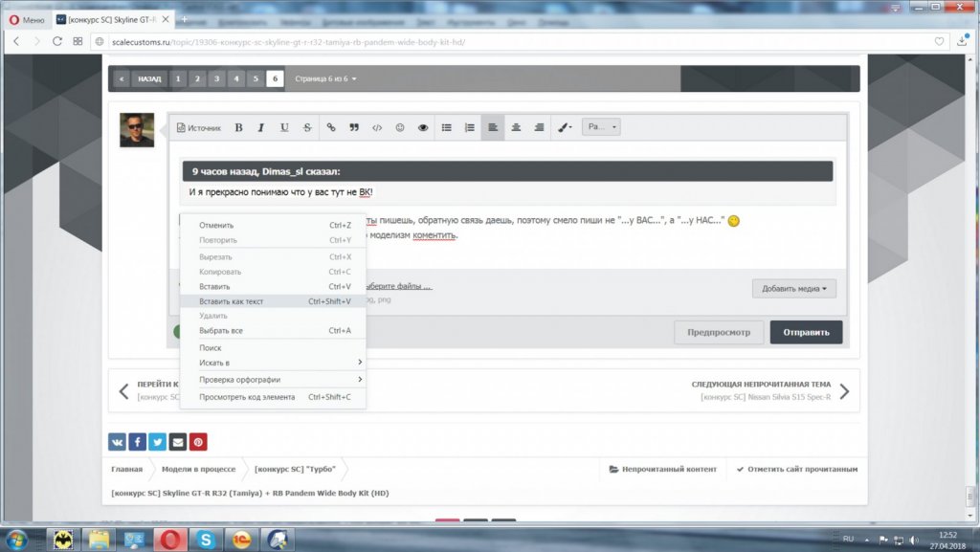Click the Предпросмотр button
Image resolution: width=980 pixels, height=552 pixels.
pyautogui.click(x=718, y=332)
